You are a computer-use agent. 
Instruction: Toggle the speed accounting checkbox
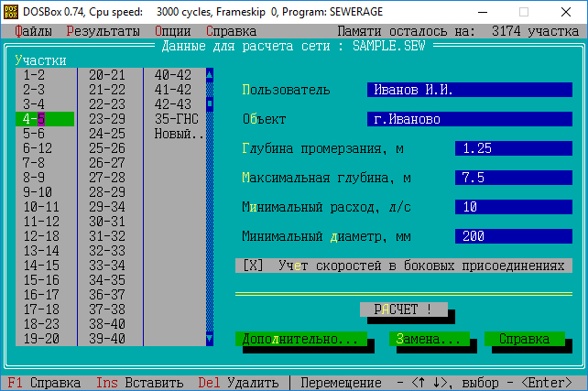253,266
